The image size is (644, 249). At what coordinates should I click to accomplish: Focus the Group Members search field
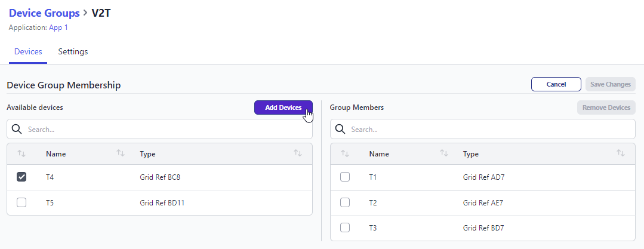tap(489, 129)
